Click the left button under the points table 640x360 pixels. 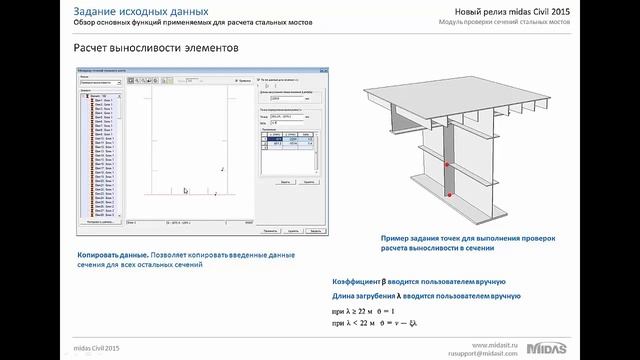[285, 182]
